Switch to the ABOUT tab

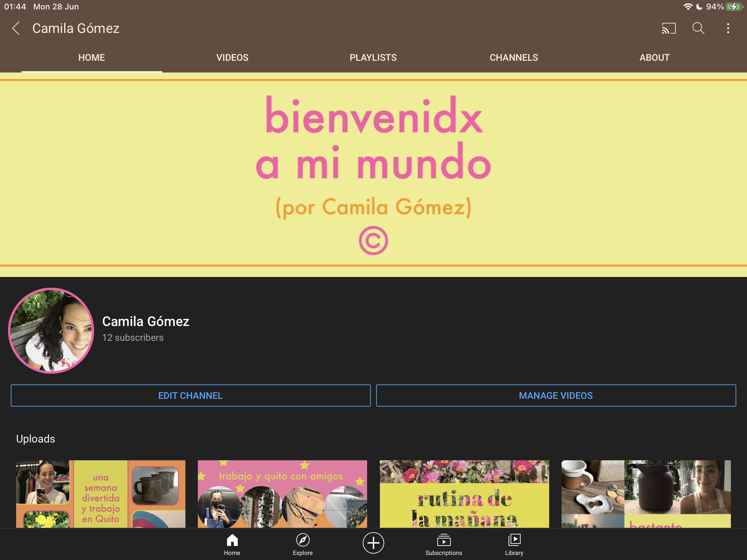pos(655,58)
